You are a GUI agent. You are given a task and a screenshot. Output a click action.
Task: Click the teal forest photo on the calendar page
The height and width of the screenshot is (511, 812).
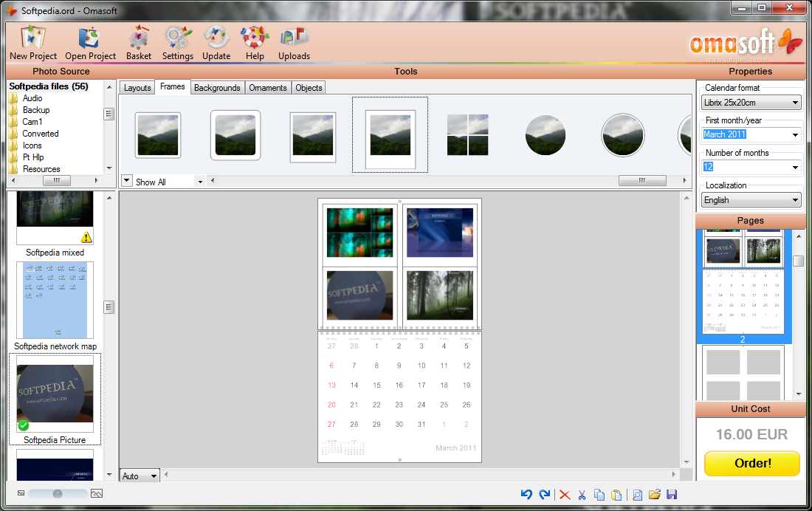360,232
